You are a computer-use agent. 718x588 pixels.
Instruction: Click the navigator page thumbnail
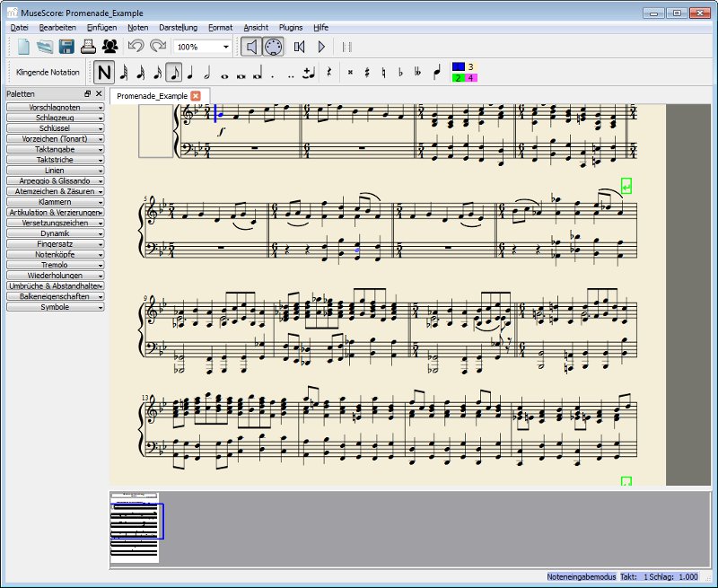pyautogui.click(x=135, y=528)
